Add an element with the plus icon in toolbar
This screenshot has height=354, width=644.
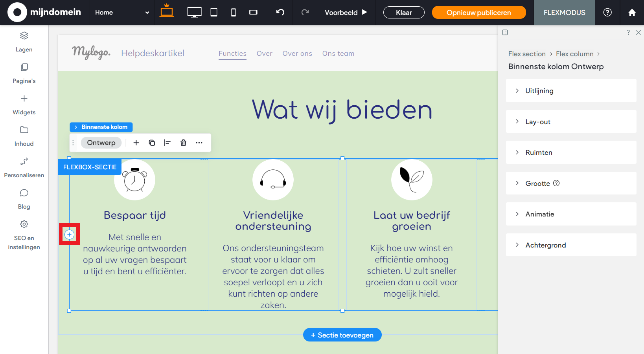click(x=136, y=143)
